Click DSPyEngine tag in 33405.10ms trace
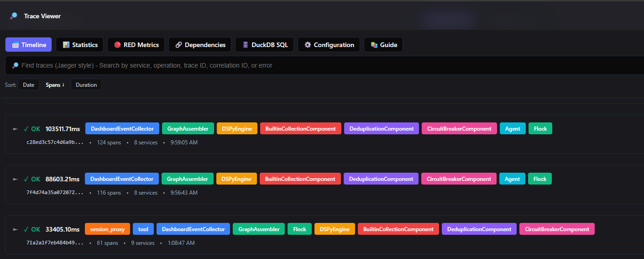 [335, 229]
